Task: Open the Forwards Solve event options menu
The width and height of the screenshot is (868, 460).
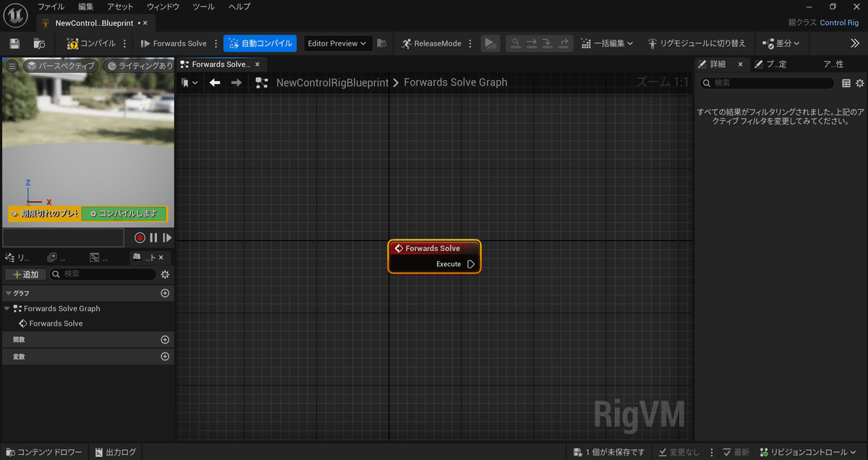Action: (x=216, y=43)
